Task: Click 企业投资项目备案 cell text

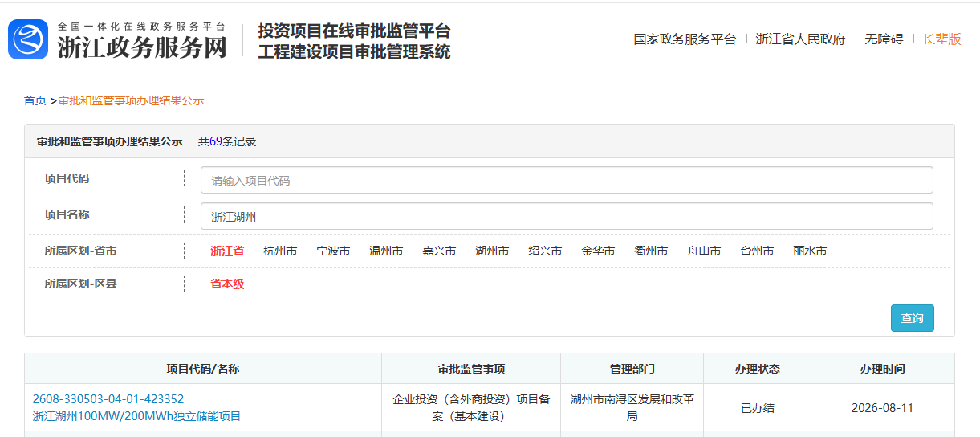Action: point(471,407)
